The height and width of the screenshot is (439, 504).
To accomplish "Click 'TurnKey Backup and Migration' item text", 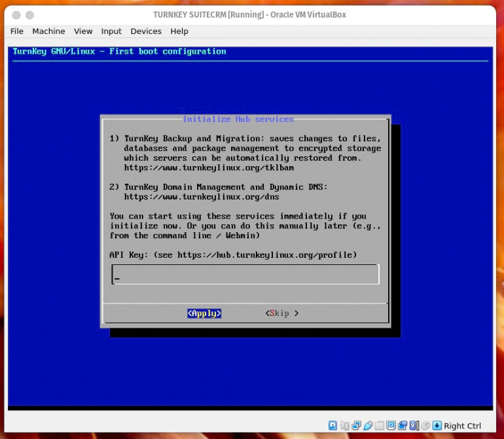I will tap(192, 139).
